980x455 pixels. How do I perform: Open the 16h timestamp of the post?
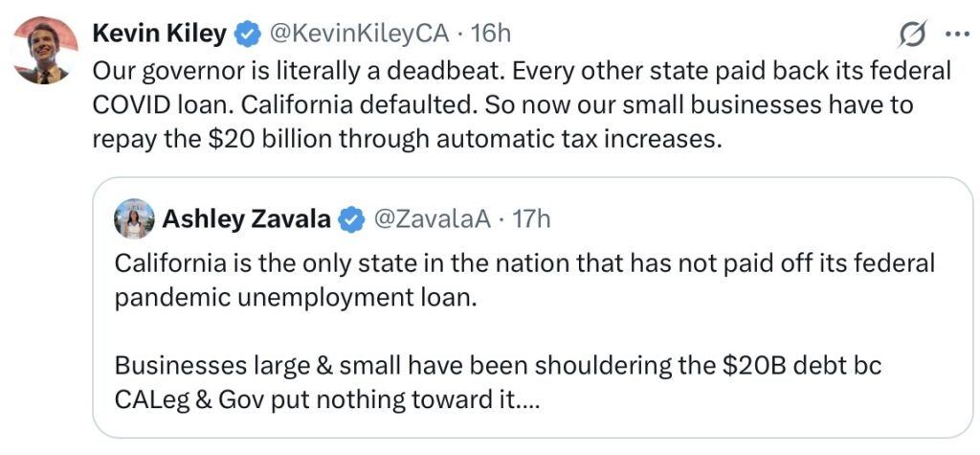[x=491, y=34]
